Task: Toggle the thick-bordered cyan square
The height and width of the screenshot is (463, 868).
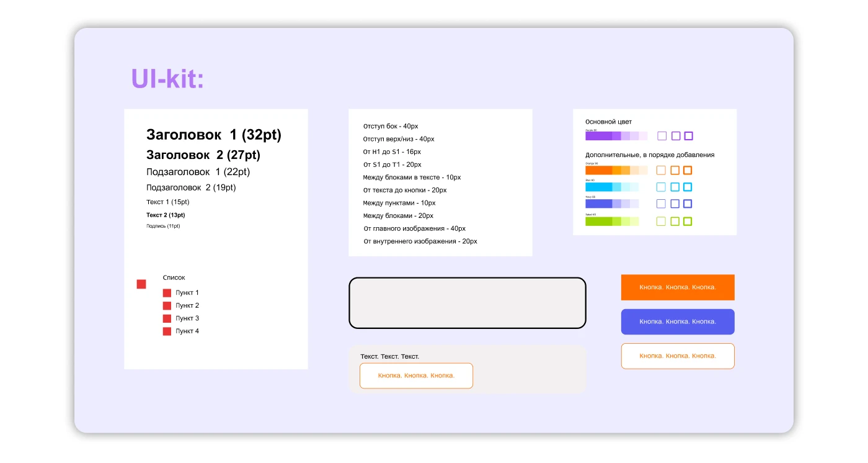Action: [x=688, y=187]
